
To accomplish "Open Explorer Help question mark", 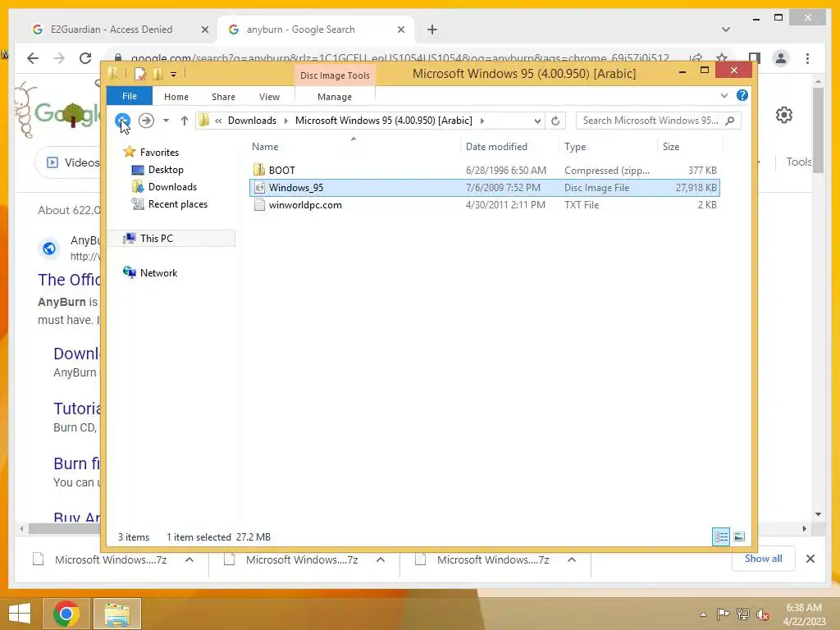I will click(742, 95).
